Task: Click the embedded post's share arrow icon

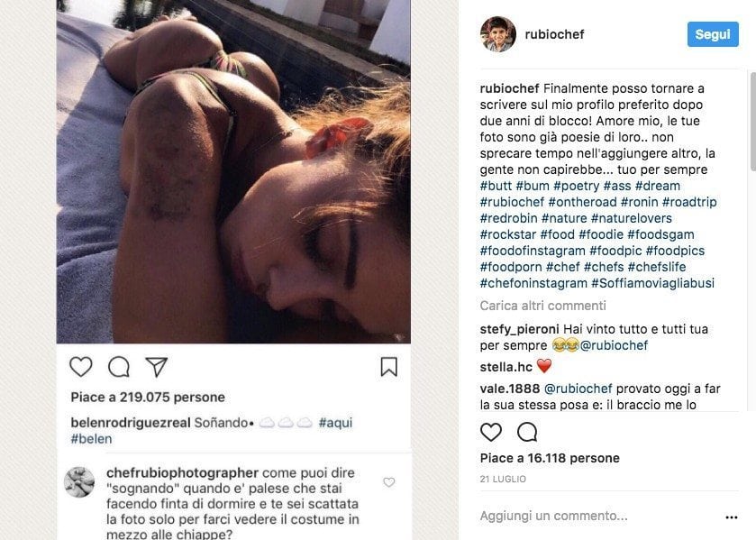Action: tap(156, 366)
